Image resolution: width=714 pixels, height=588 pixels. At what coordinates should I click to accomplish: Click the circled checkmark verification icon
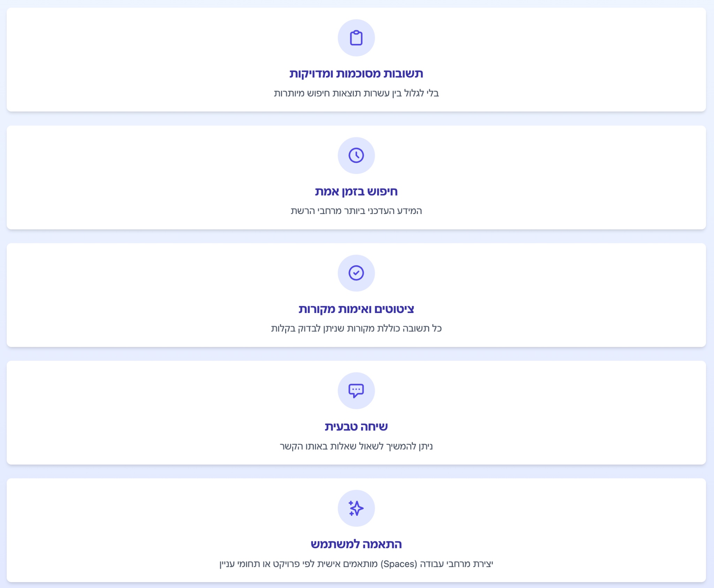(356, 273)
